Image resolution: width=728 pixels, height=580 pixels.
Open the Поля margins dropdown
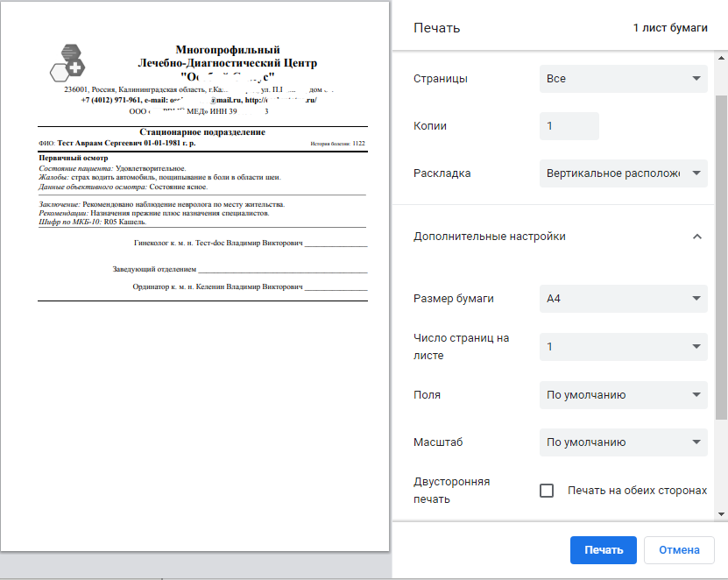(x=623, y=395)
